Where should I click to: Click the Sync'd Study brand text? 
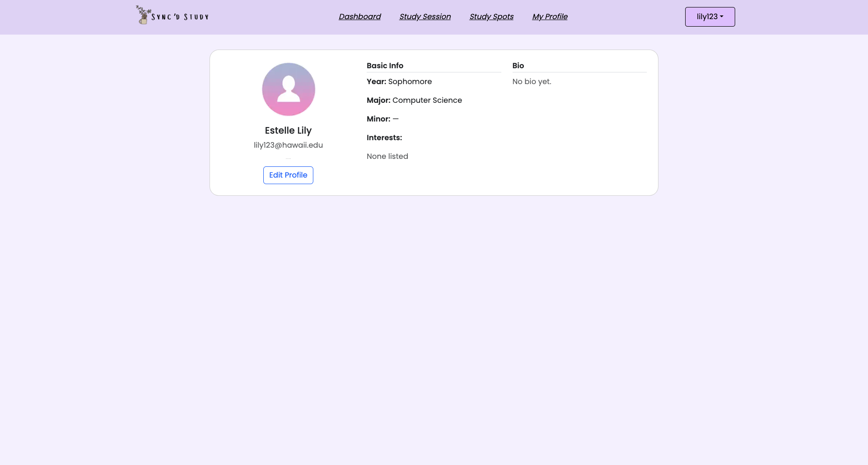click(x=180, y=17)
